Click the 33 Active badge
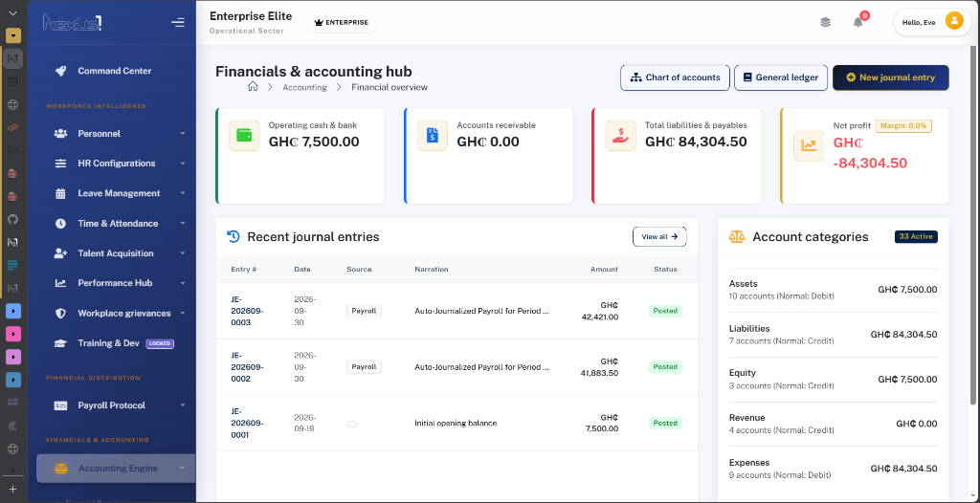Viewport: 980px width, 503px height. pyautogui.click(x=916, y=237)
